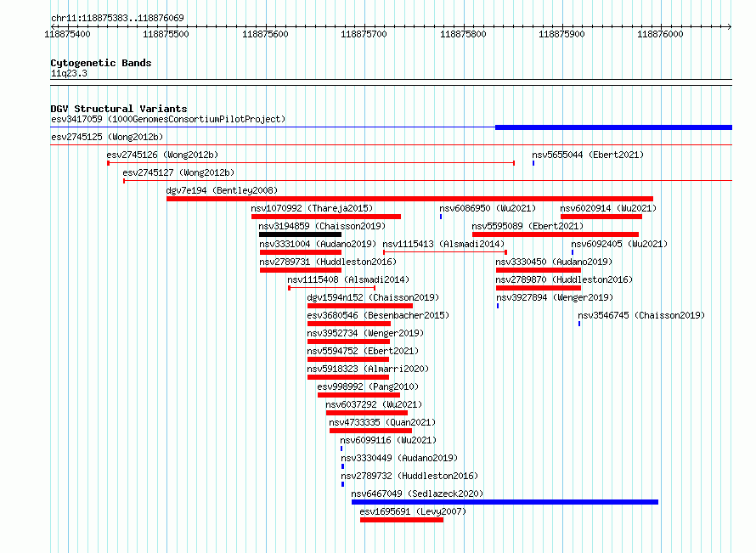
Task: Click the red nsv2789870 bar
Action: coord(538,288)
